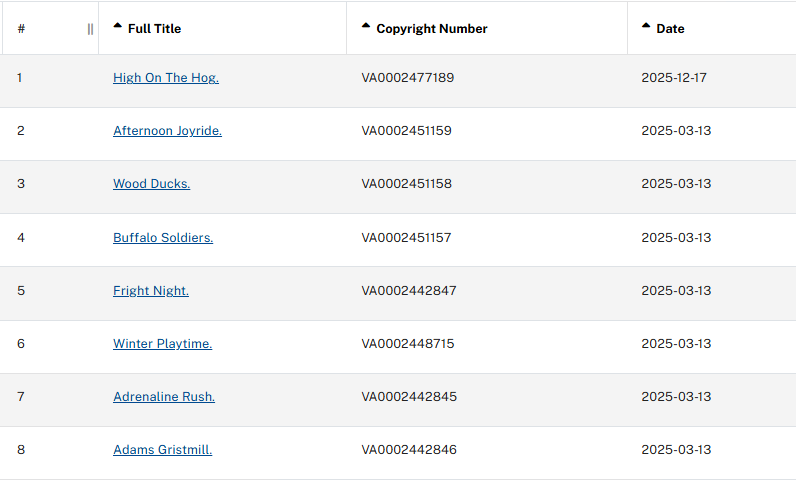Click the Copyright Number header label
Screen dimensions: 796x482
[x=432, y=29]
